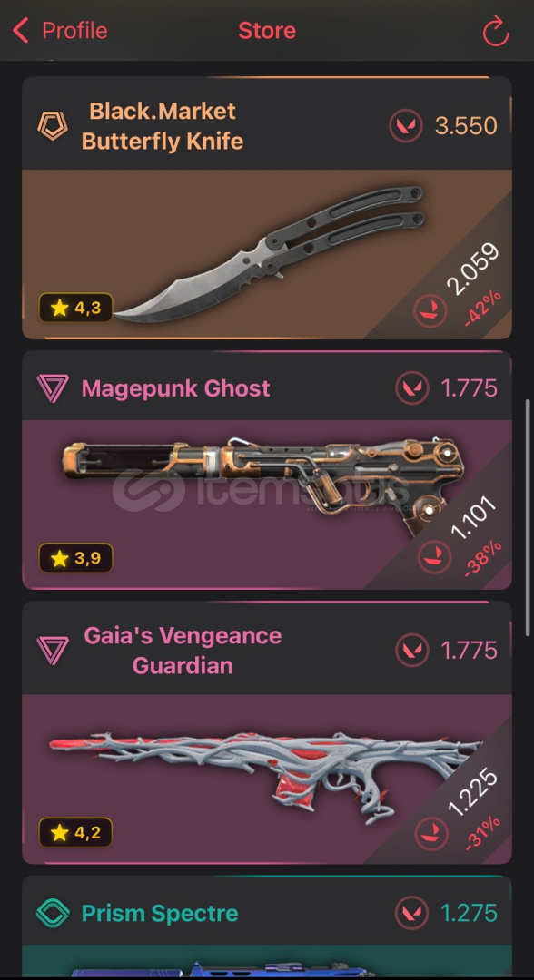The width and height of the screenshot is (534, 980).
Task: Open the Magepunk Ghost listing title
Action: 175,388
